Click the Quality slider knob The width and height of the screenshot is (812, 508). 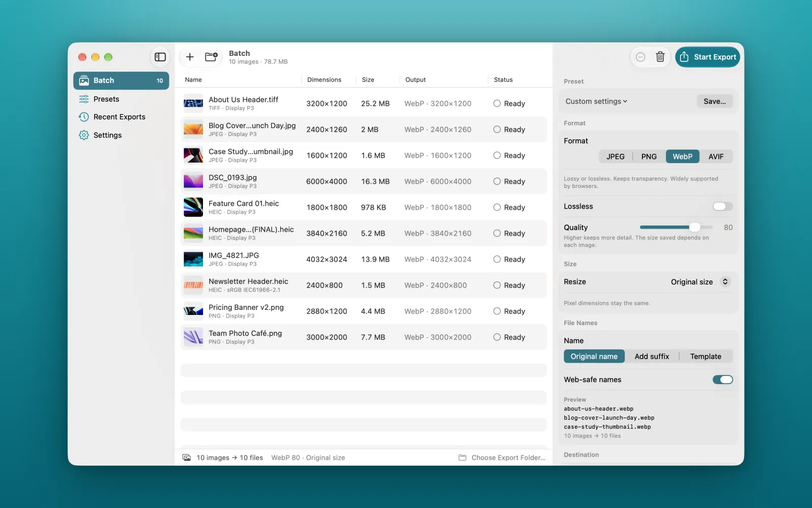695,227
